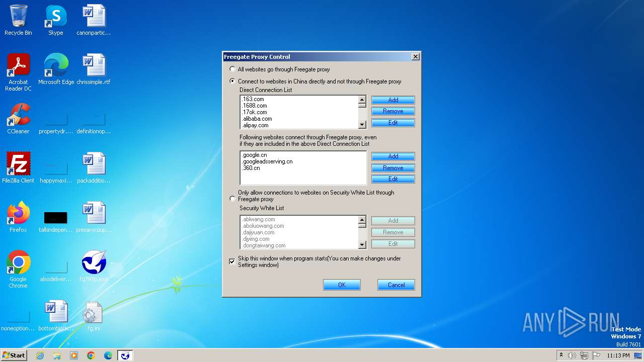Image resolution: width=644 pixels, height=362 pixels.
Task: Open the definitionop desktop file
Action: pos(94,124)
